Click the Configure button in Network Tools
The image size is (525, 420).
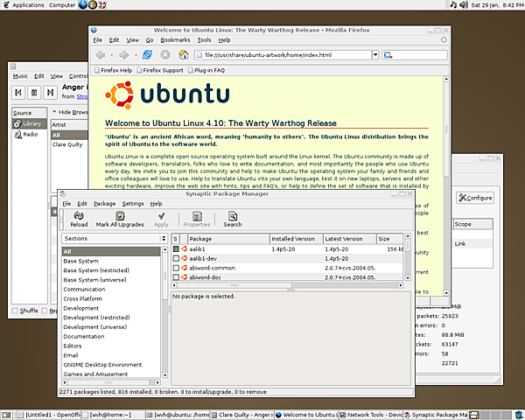[475, 198]
